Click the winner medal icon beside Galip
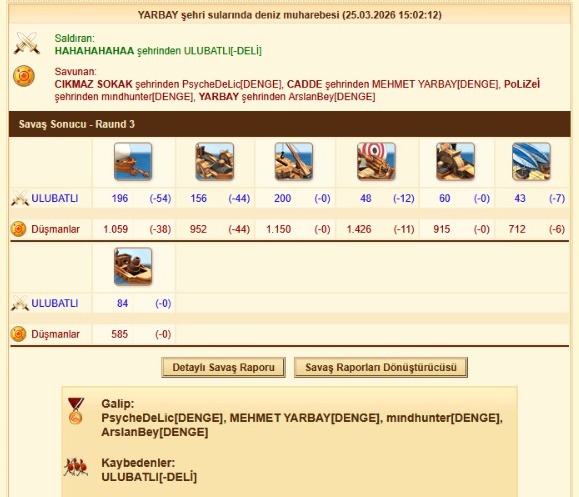 [76, 411]
